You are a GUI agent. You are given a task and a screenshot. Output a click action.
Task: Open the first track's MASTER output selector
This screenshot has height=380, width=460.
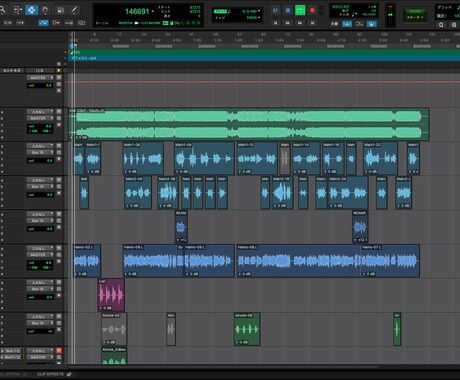click(40, 78)
